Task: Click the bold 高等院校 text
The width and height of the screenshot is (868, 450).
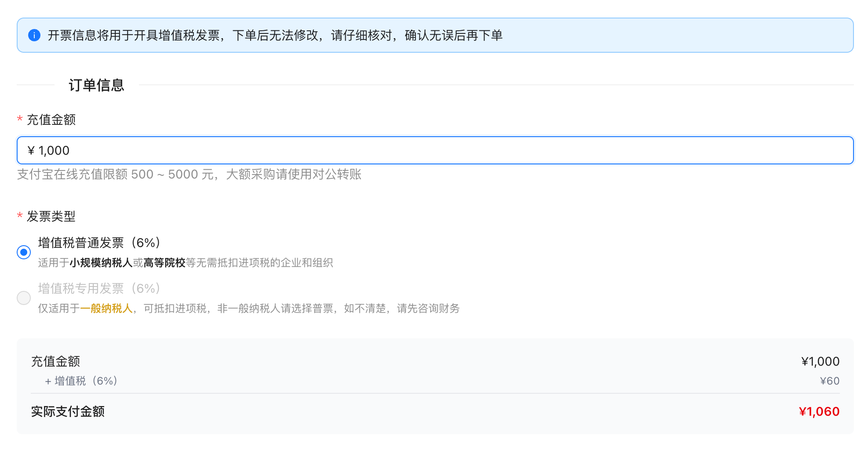Action: (164, 263)
